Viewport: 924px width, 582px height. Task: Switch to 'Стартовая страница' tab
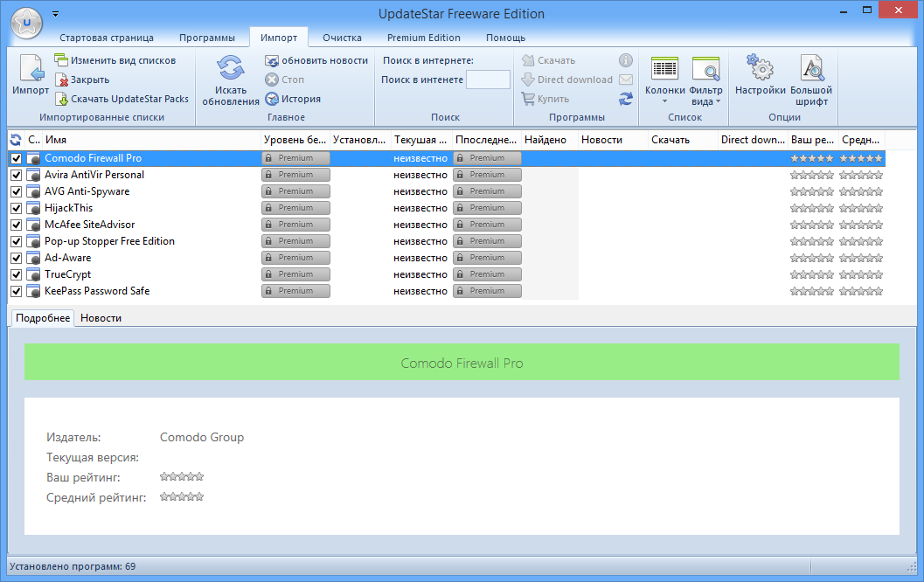107,38
